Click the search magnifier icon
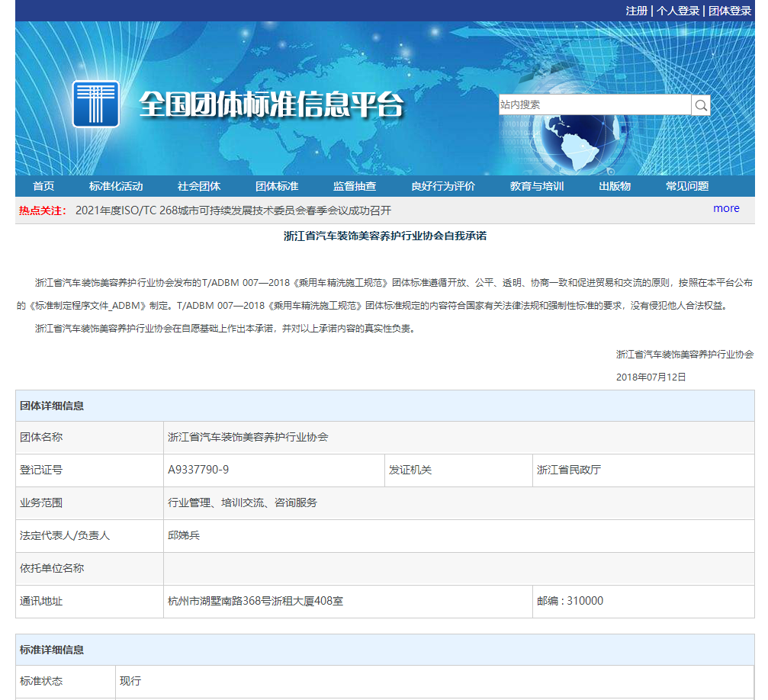Image resolution: width=768 pixels, height=700 pixels. click(x=700, y=104)
